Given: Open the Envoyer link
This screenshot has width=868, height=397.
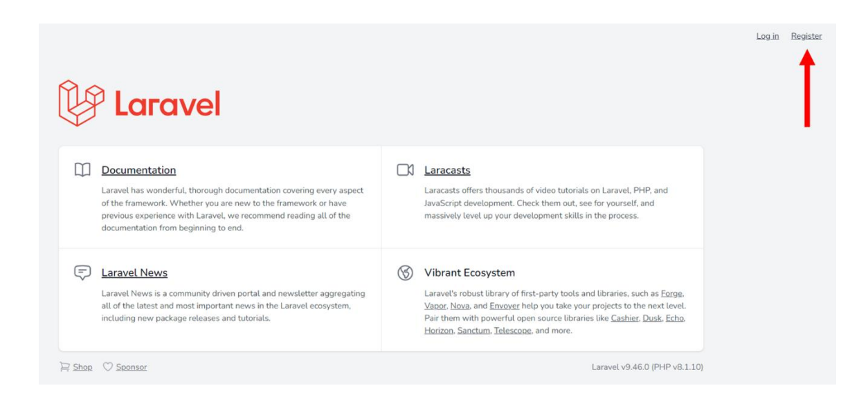Looking at the screenshot, I should point(505,306).
